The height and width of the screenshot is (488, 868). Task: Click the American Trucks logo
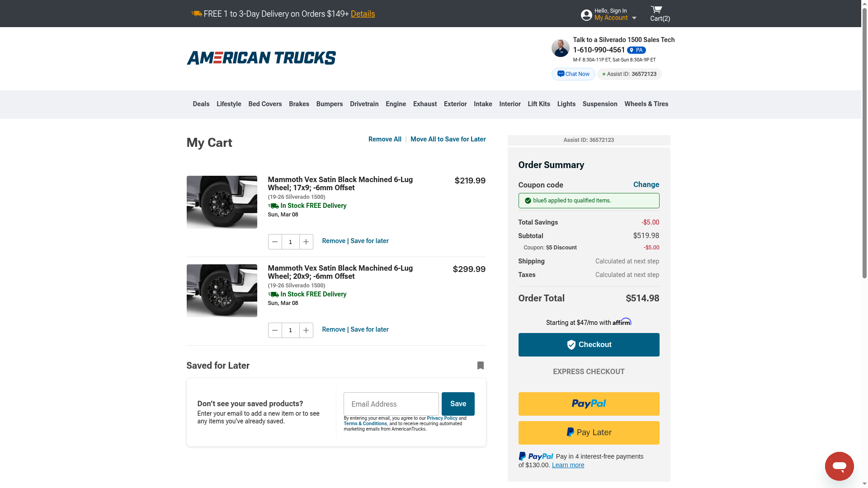(261, 58)
